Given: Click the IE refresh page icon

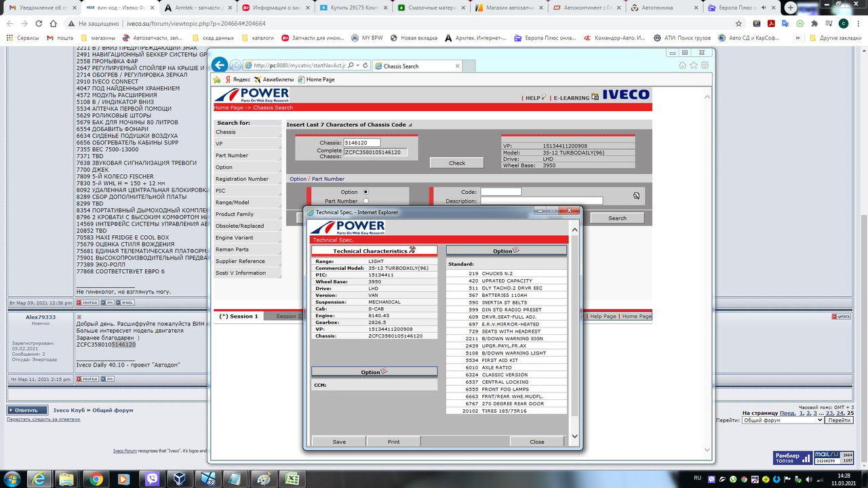Looking at the screenshot, I should pyautogui.click(x=366, y=66).
